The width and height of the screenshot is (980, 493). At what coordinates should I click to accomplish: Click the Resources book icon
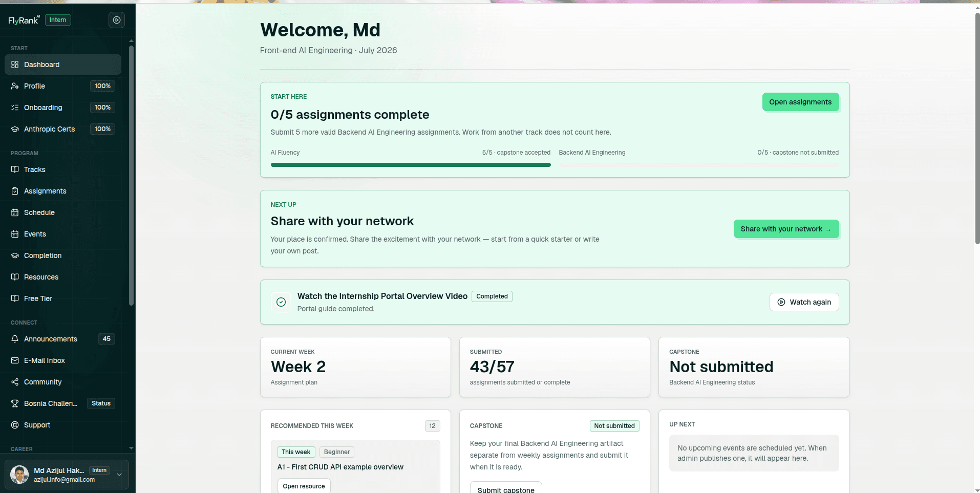pos(15,277)
